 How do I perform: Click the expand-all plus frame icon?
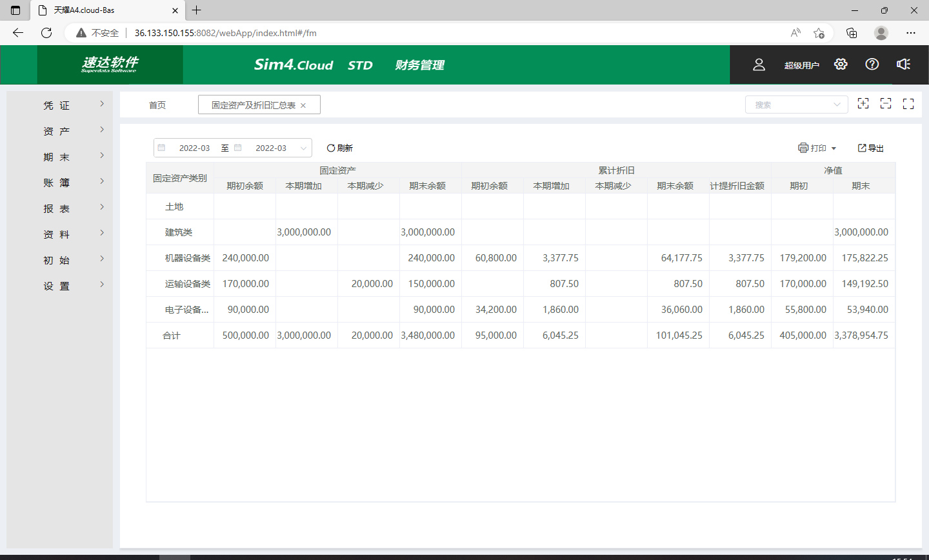click(x=863, y=104)
